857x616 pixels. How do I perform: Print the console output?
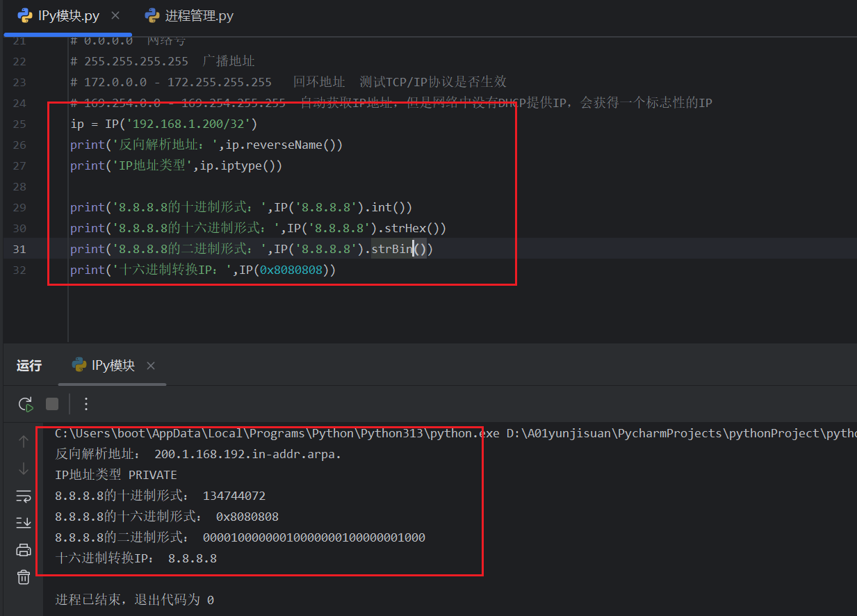point(23,549)
